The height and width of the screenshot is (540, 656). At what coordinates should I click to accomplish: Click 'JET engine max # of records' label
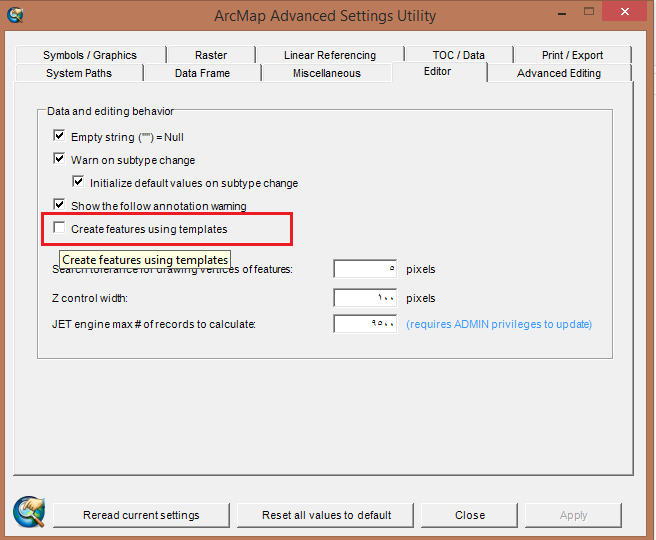pos(154,324)
